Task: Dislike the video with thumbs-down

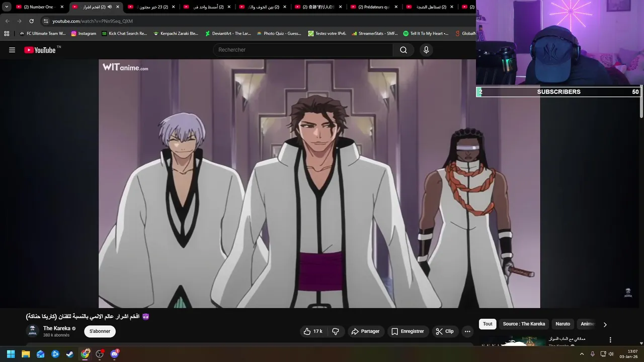Action: [x=336, y=331]
